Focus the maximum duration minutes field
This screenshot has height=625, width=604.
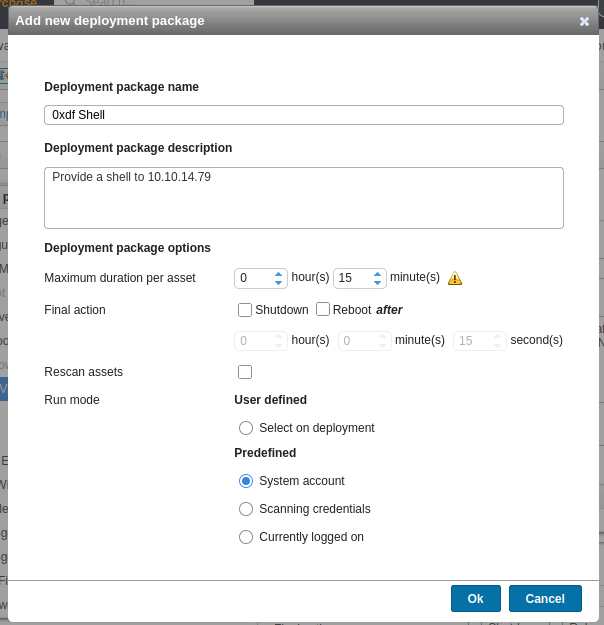tap(351, 278)
